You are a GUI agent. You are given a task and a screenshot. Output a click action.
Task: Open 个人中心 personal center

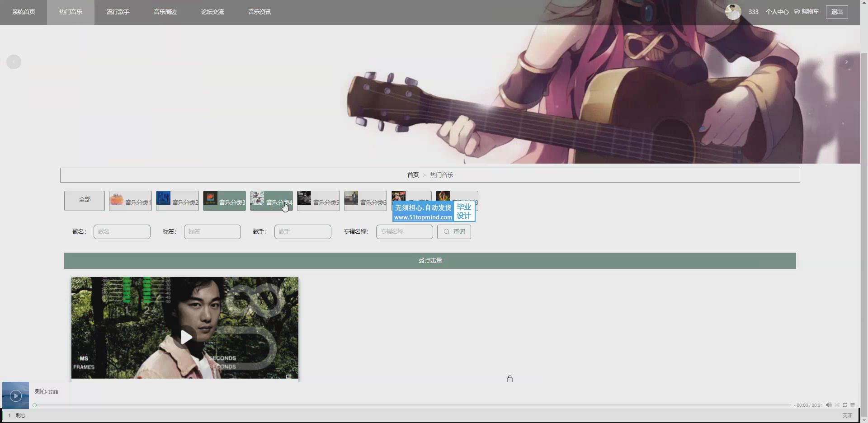pos(777,12)
